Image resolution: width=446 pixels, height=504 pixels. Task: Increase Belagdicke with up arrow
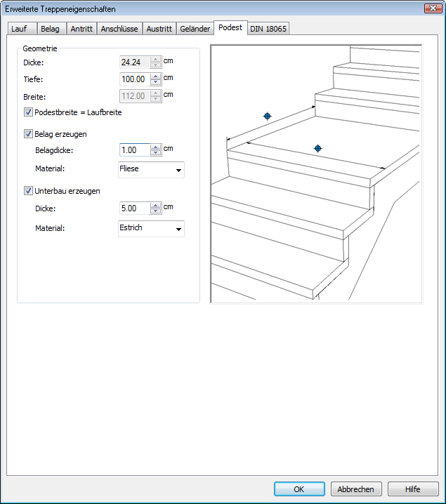coord(156,147)
